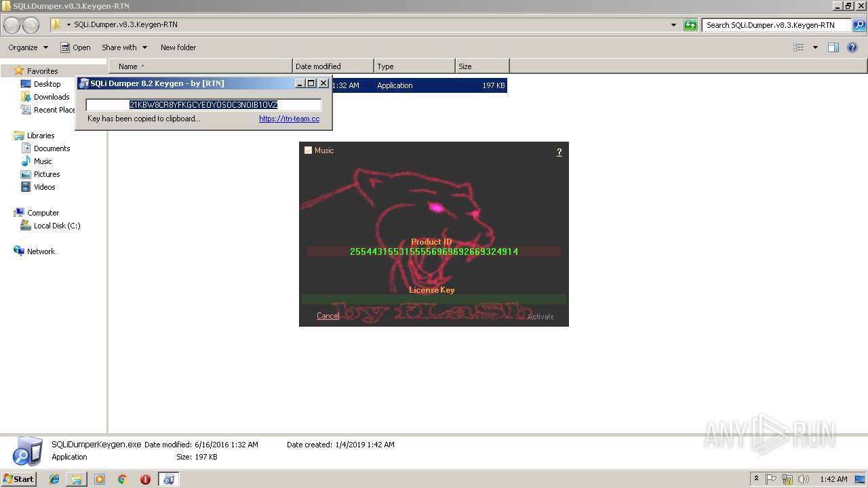
Task: Show hidden tray icons
Action: pos(756,479)
